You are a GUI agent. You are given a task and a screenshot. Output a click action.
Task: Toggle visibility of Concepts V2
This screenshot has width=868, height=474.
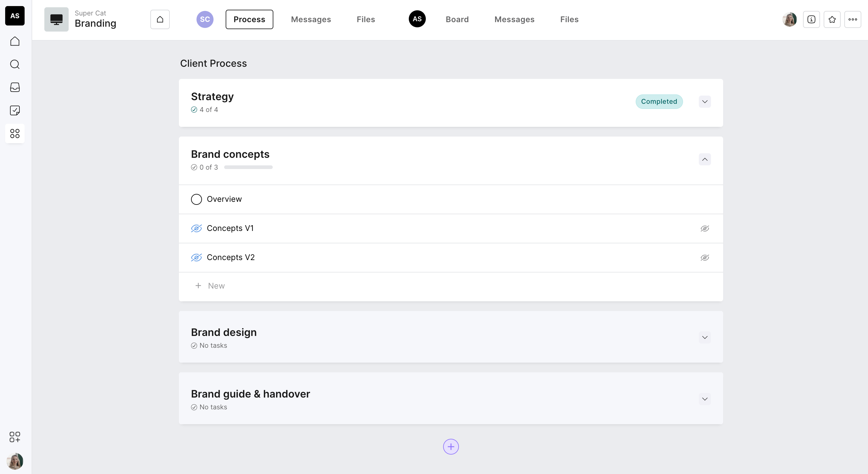[x=705, y=258]
